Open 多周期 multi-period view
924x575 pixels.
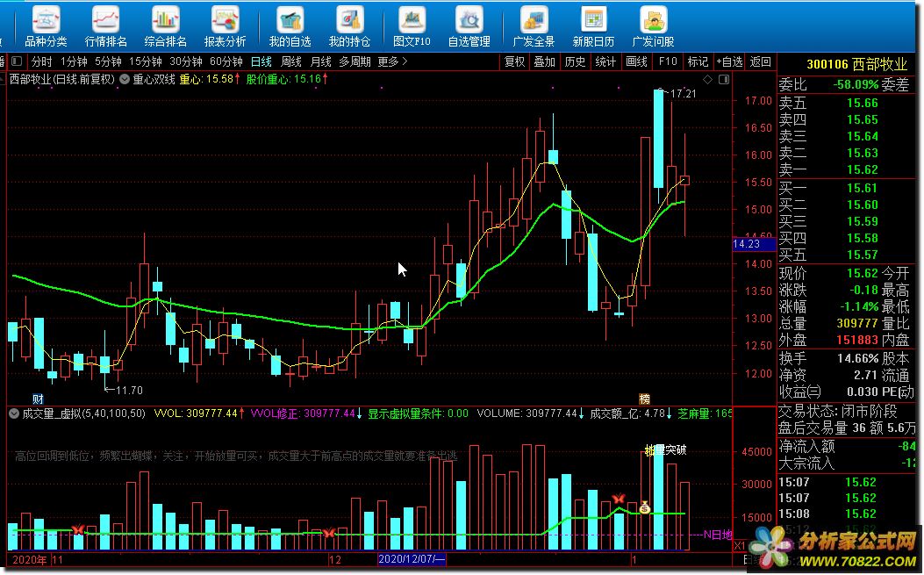pyautogui.click(x=355, y=61)
